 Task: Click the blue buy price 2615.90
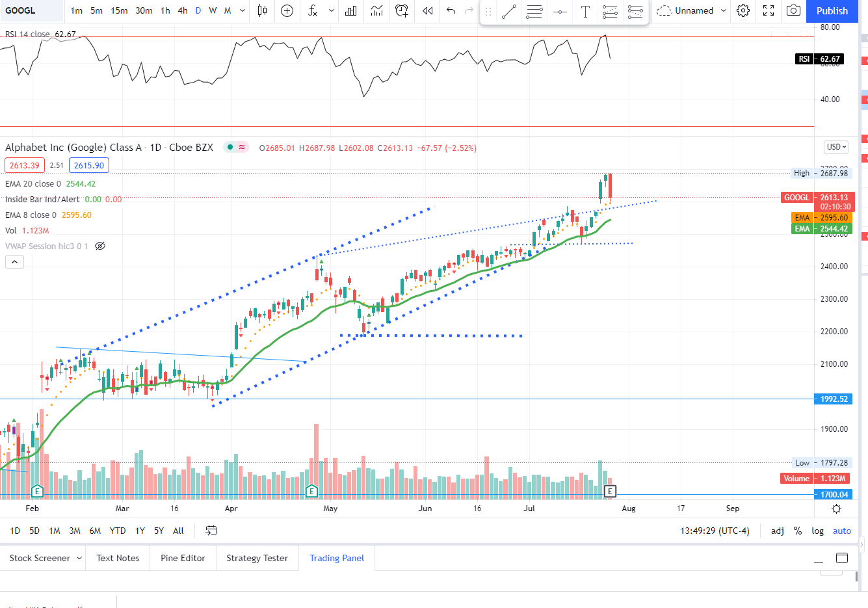[x=89, y=165]
